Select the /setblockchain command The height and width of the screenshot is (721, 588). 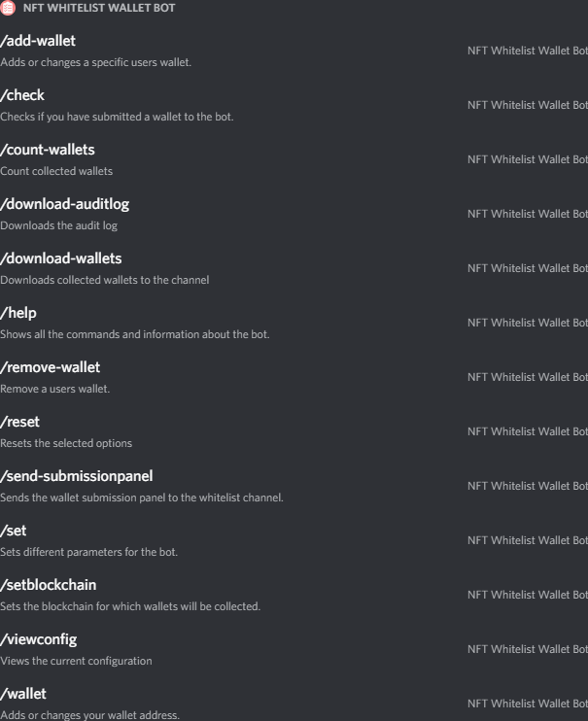tap(49, 585)
